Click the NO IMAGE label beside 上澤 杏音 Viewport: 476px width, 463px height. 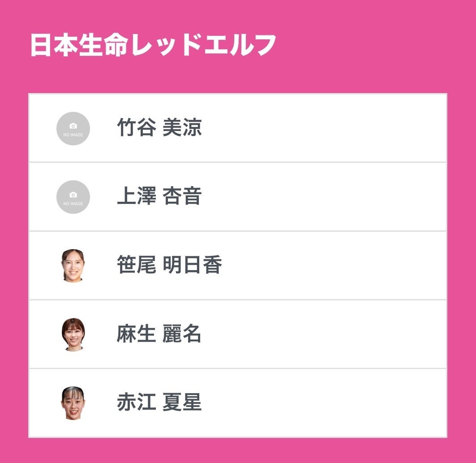73,204
